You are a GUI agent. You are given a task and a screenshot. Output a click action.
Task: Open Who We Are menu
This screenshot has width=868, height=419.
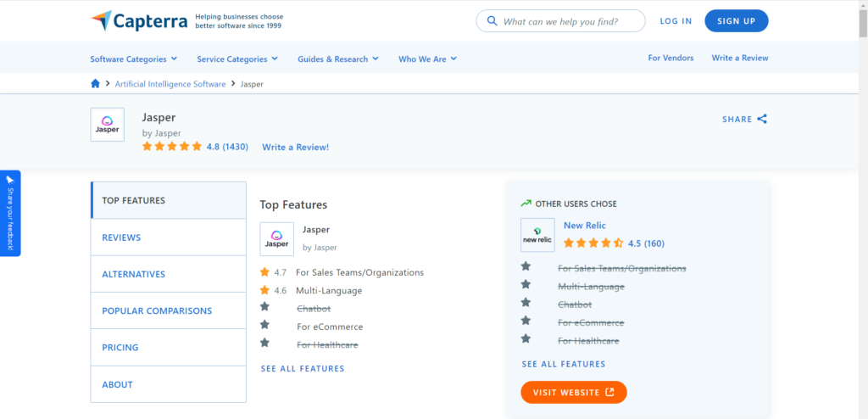tap(427, 59)
